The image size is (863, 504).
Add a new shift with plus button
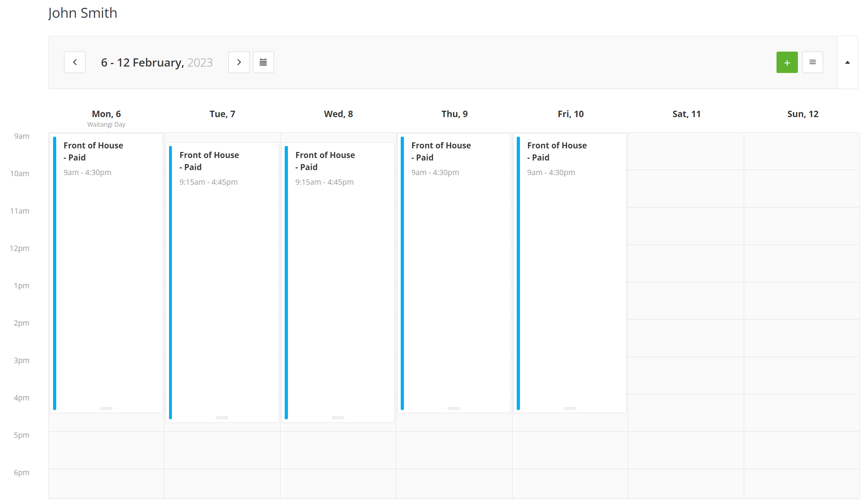pyautogui.click(x=787, y=62)
